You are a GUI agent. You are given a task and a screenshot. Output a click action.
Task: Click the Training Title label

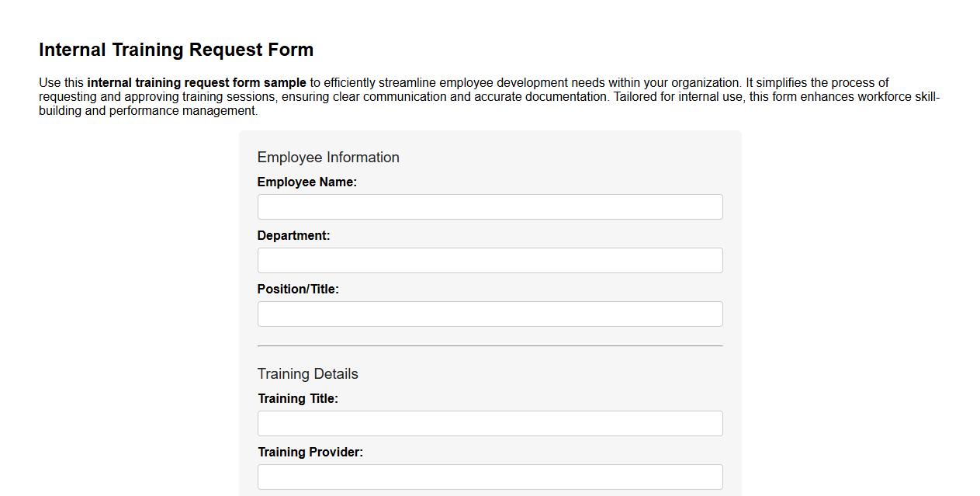tap(299, 398)
